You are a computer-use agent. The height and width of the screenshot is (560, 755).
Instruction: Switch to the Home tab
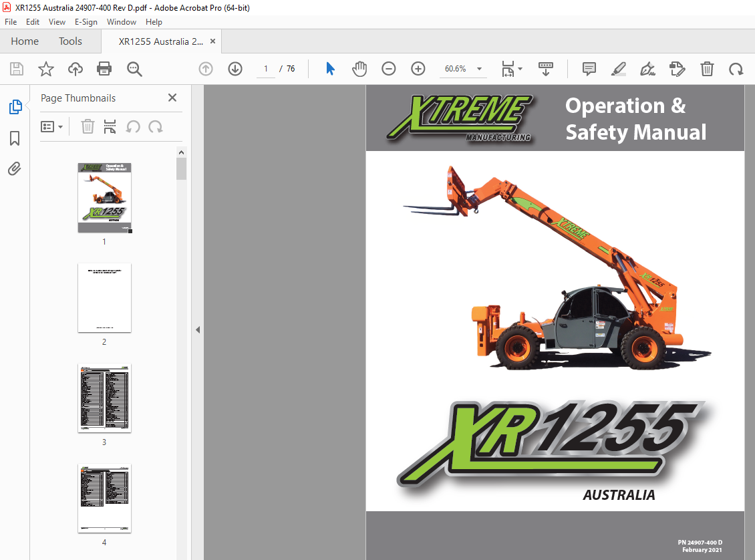(25, 41)
